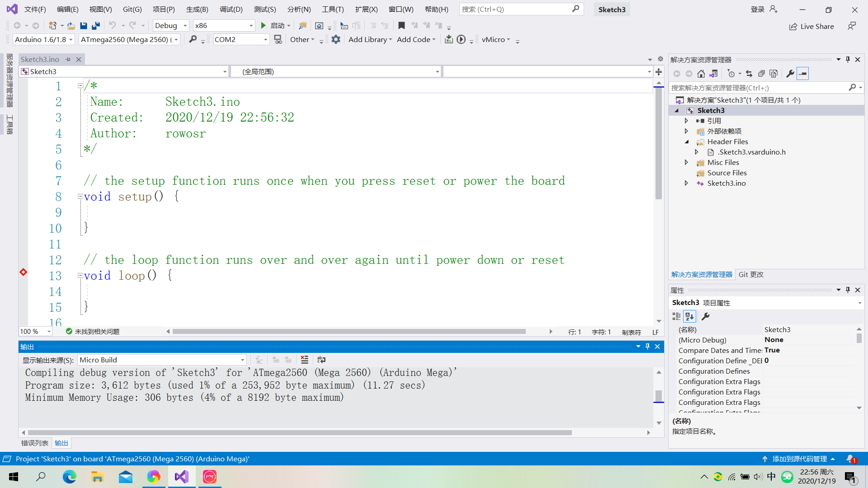Toggle Word Wrap in the output pane
This screenshot has height=488, width=868.
(x=321, y=360)
